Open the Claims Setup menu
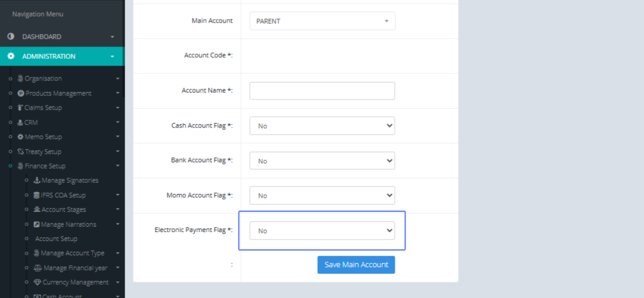 (x=43, y=108)
